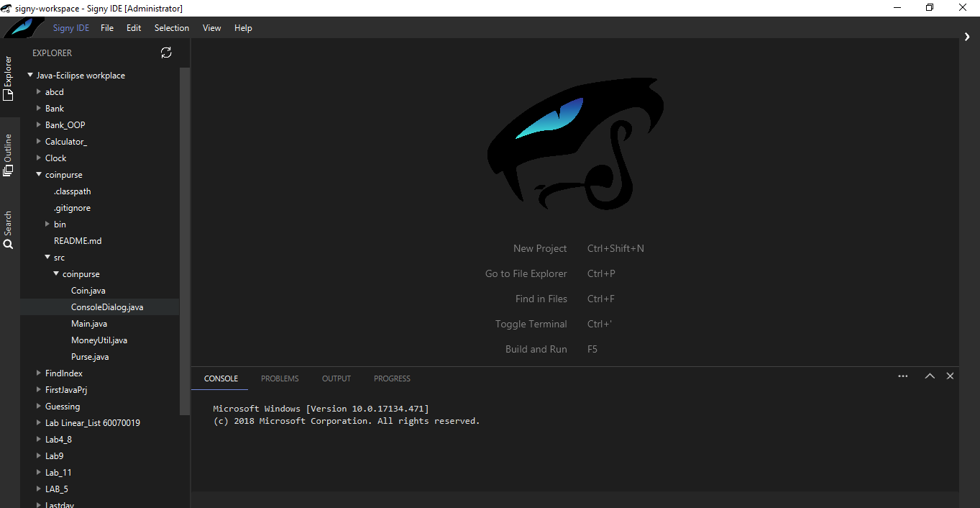Open the Help menu
This screenshot has width=980, height=508.
click(x=244, y=28)
